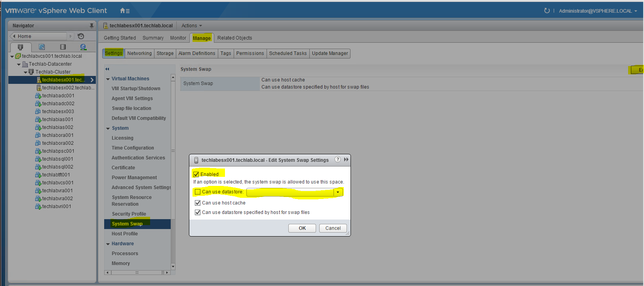Open Advanced System Settings
This screenshot has height=286, width=644.
[141, 188]
